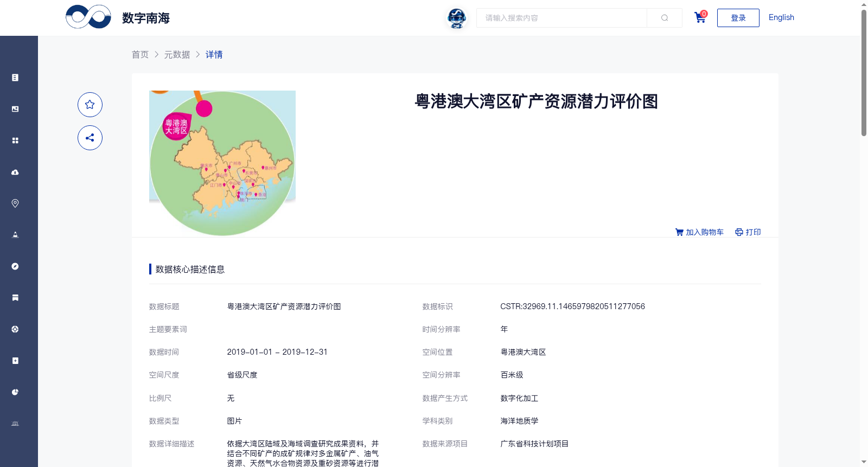Select the date range 2019-01-01 – 2019-12-31
Image resolution: width=868 pixels, height=467 pixels.
tap(277, 352)
